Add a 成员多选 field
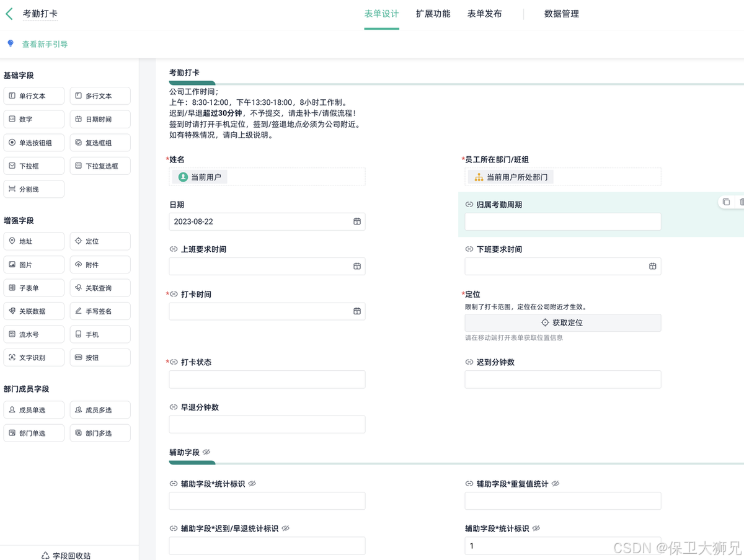Viewport: 744px width, 560px height. pyautogui.click(x=100, y=410)
